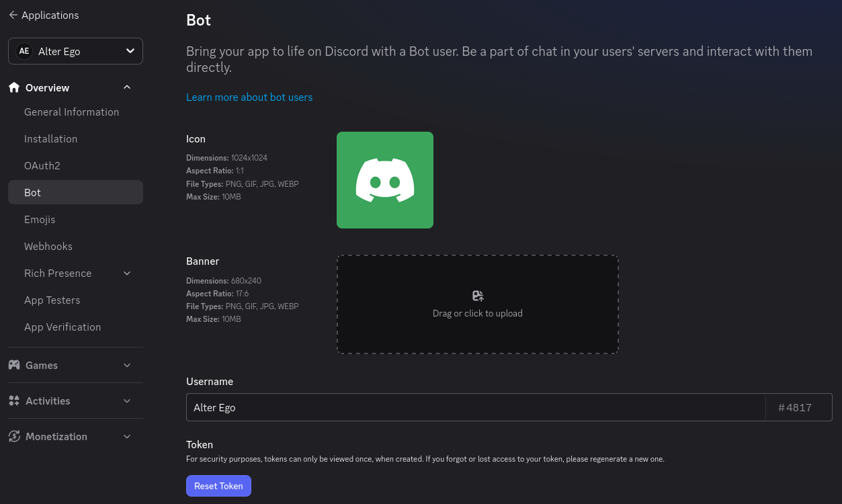Click the Banner drag or click upload area
Viewport: 842px width, 504px height.
478,304
